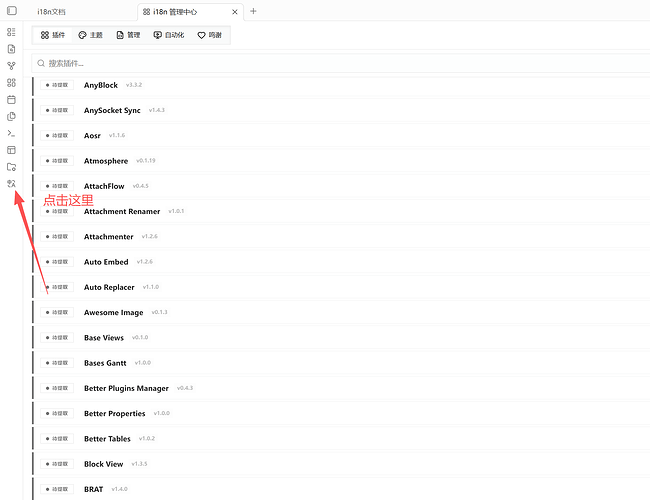The height and width of the screenshot is (500, 650).
Task: Focus the 搜索插件 search field
Action: coord(341,63)
